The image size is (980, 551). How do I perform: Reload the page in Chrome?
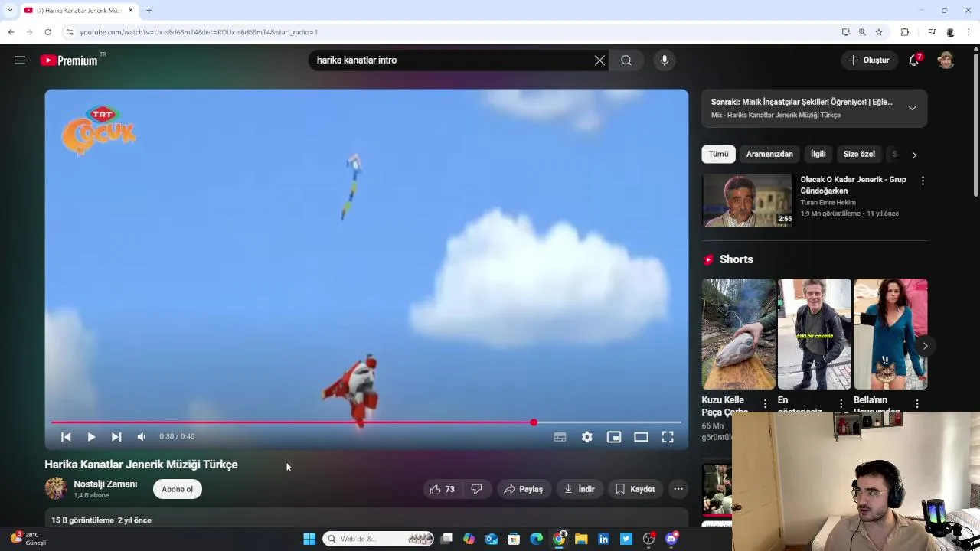(47, 32)
